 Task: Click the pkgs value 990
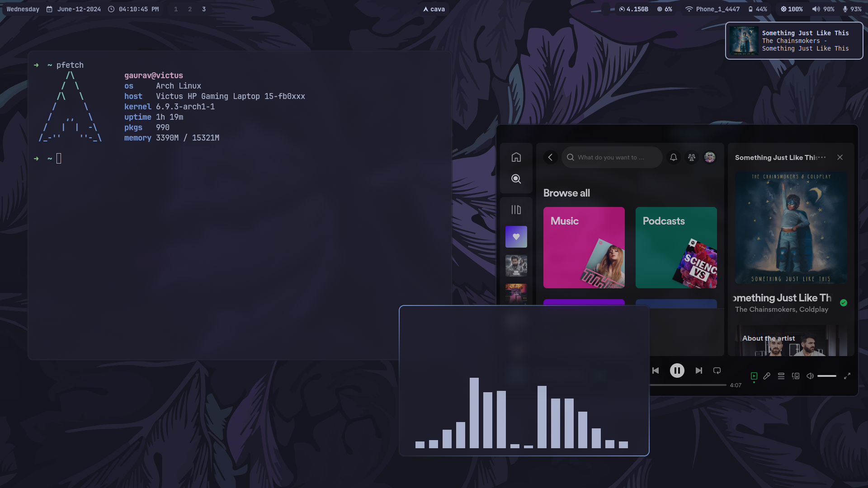163,127
